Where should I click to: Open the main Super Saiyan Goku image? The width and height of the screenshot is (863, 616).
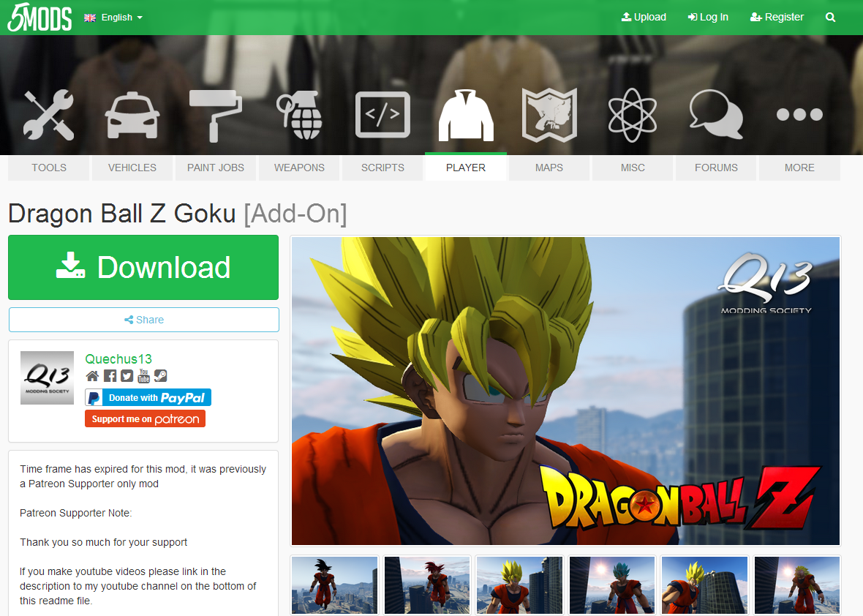click(566, 391)
